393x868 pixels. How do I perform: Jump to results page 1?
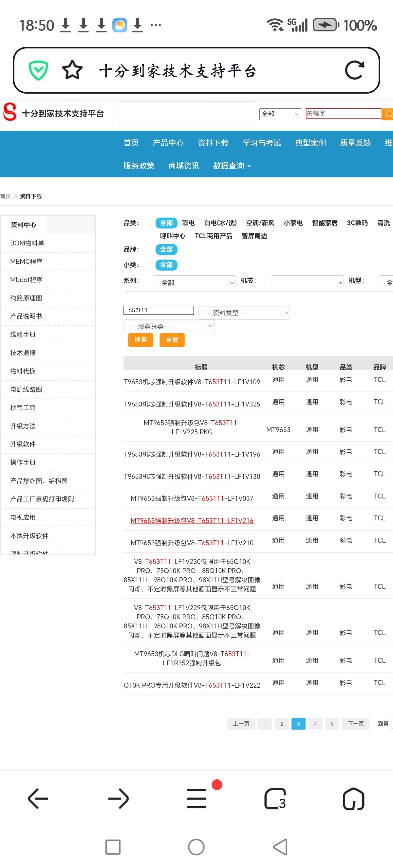tap(265, 723)
